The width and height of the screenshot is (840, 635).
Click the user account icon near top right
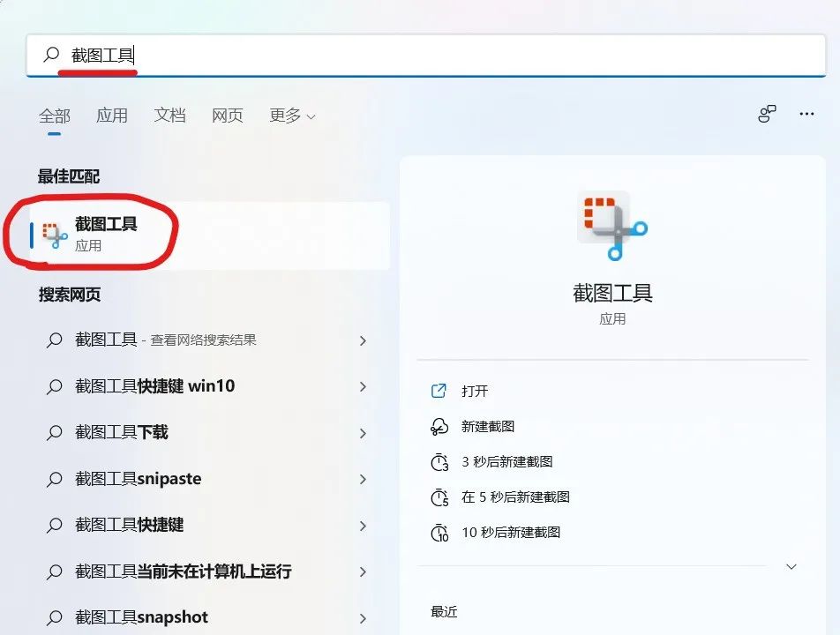click(x=766, y=114)
